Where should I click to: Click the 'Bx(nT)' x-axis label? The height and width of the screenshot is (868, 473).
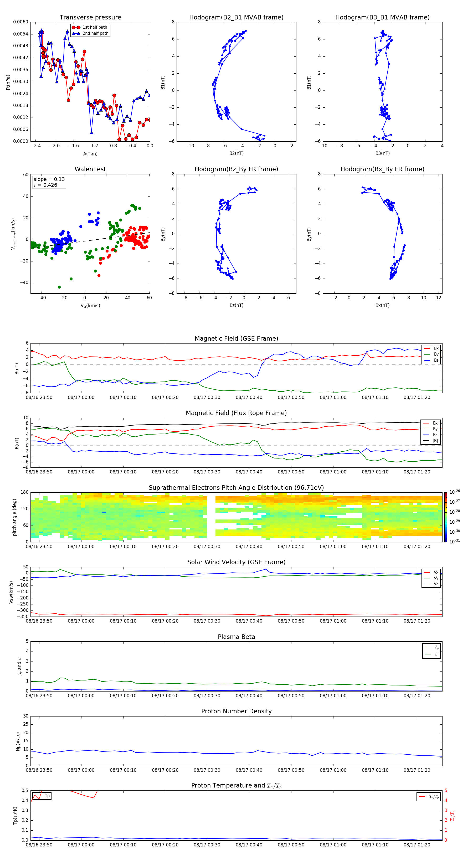[382, 305]
